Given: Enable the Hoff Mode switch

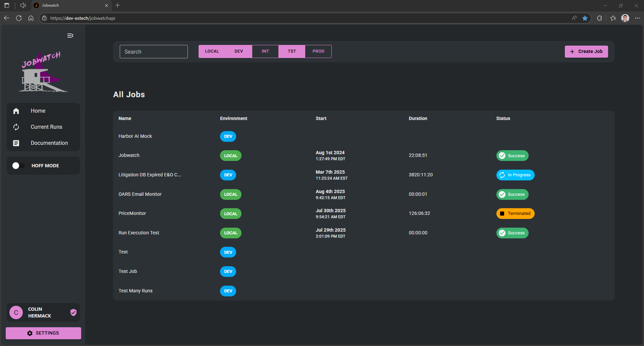Looking at the screenshot, I should (18, 166).
